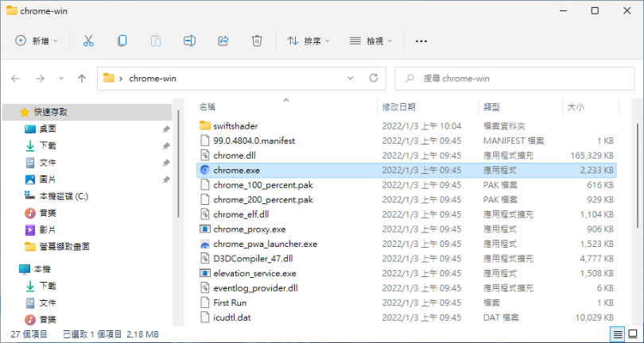Open the 檢視 (View) dropdown
The image size is (644, 343).
pos(370,41)
